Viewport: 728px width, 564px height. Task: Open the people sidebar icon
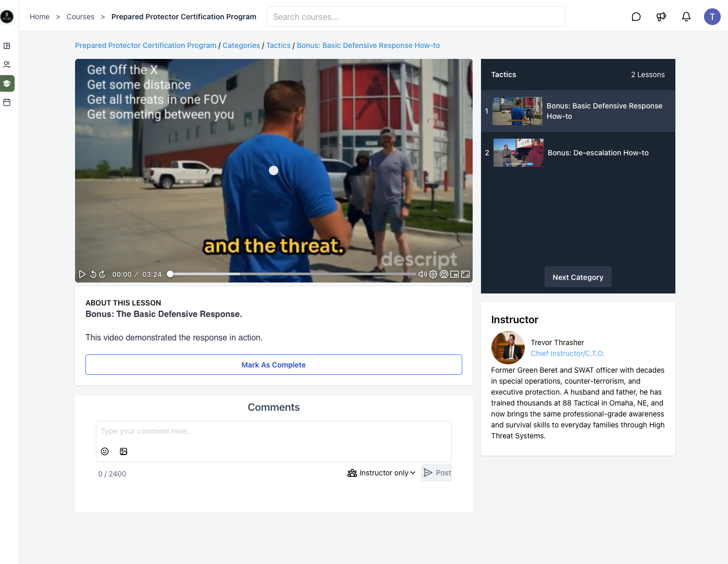7,65
